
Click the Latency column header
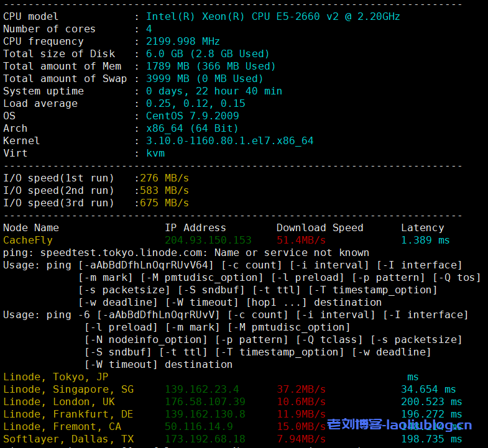coord(423,228)
